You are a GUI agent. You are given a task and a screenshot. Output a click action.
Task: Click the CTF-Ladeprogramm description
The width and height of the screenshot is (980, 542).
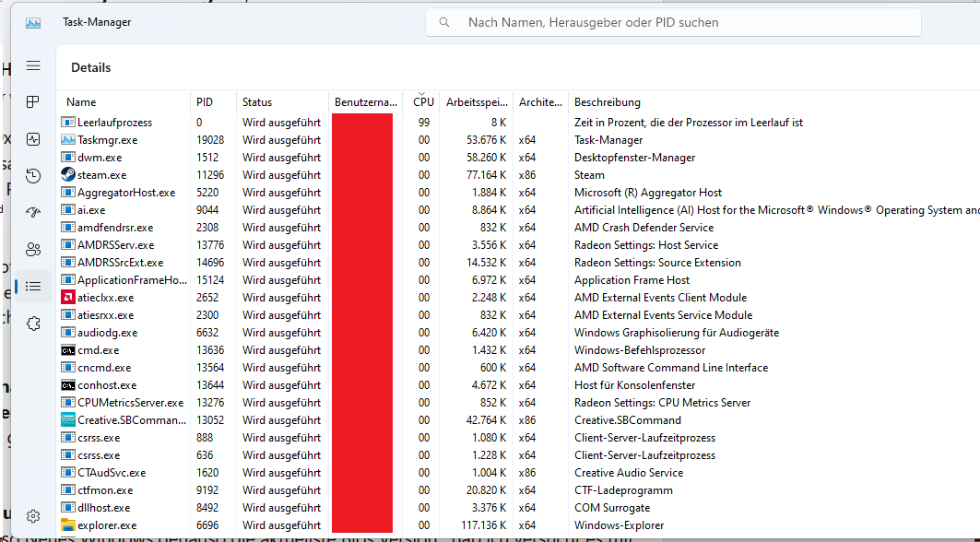[623, 490]
